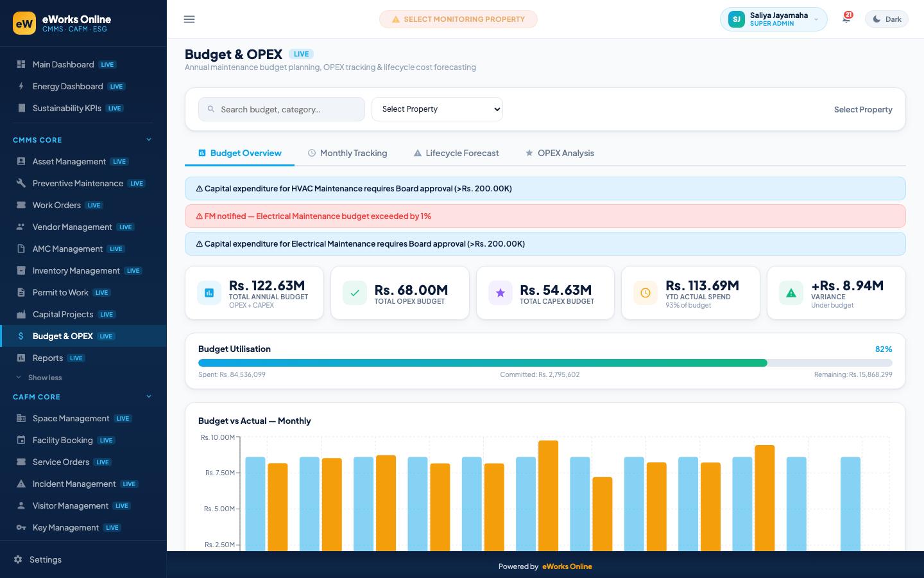Click the Total Annual Budget card icon
This screenshot has height=578, width=924.
coord(209,293)
